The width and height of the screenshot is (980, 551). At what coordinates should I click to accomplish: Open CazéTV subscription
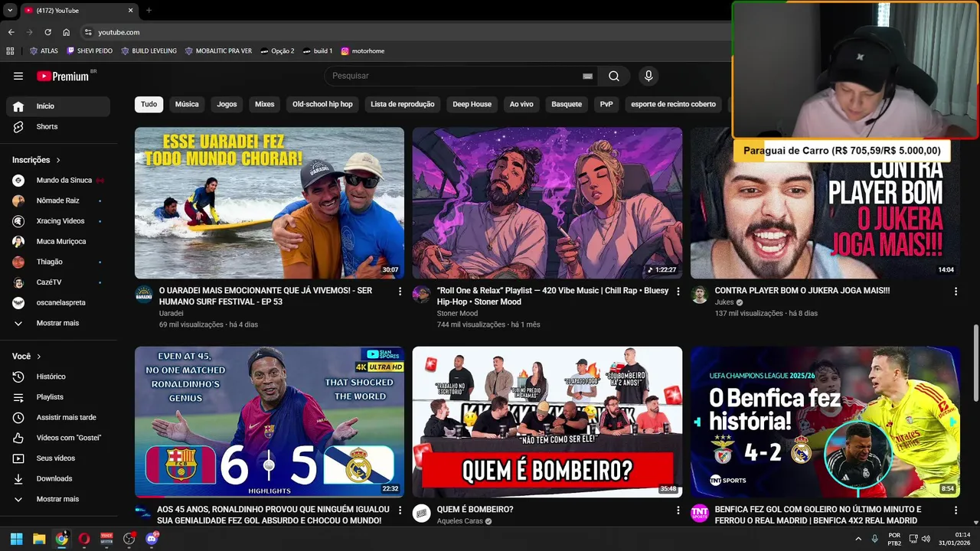(x=58, y=282)
